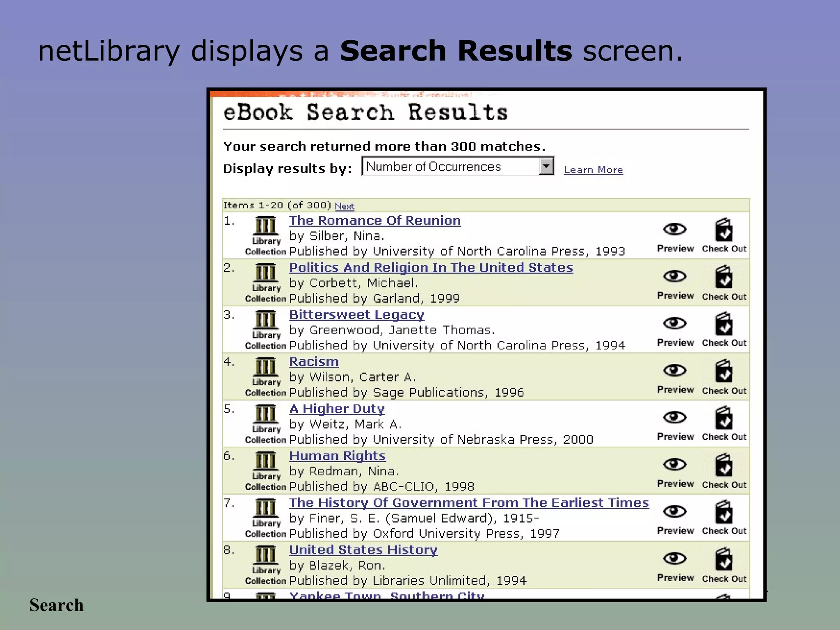Check out the Human Rights eBook
This screenshot has width=840, height=630.
click(724, 465)
